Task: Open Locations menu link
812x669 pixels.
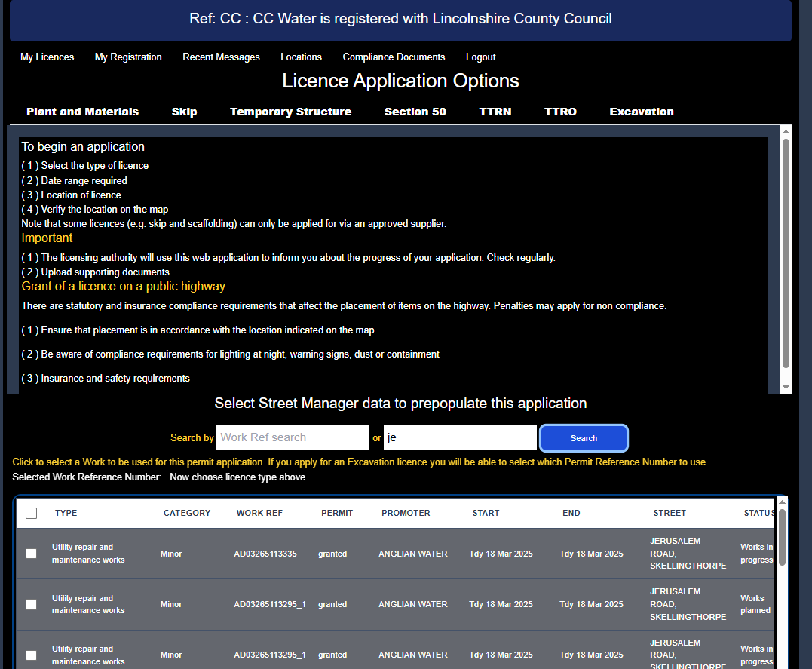Action: tap(301, 57)
